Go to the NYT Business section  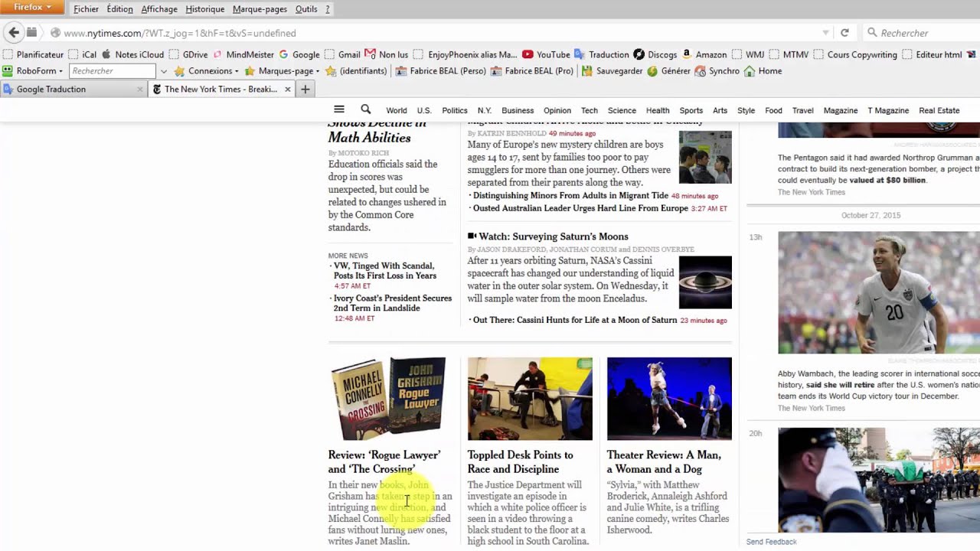[518, 110]
